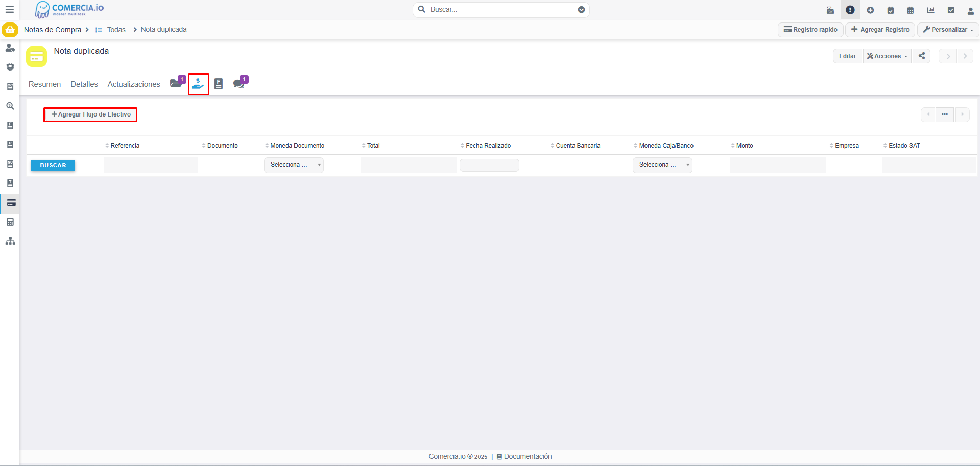Viewport: 980px width, 466px height.
Task: Open the yellow shopping basket module icon
Action: click(10, 30)
